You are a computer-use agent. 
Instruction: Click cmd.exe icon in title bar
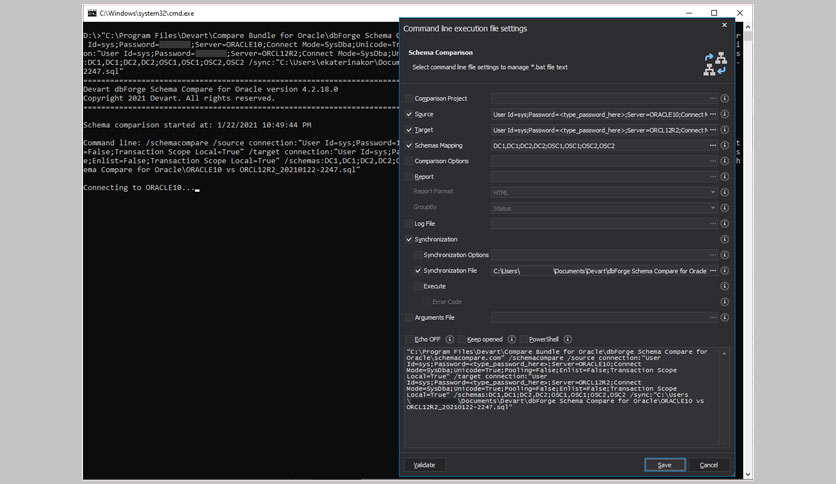(x=92, y=13)
